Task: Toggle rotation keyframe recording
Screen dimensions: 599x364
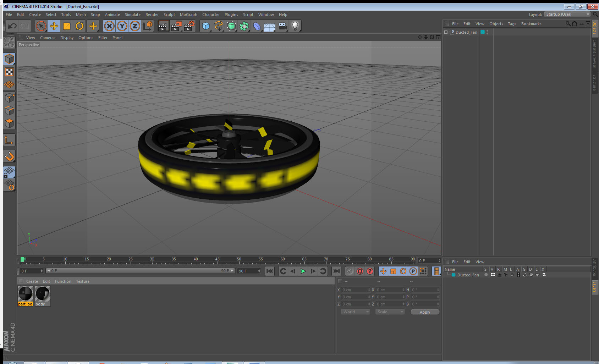Action: 403,271
